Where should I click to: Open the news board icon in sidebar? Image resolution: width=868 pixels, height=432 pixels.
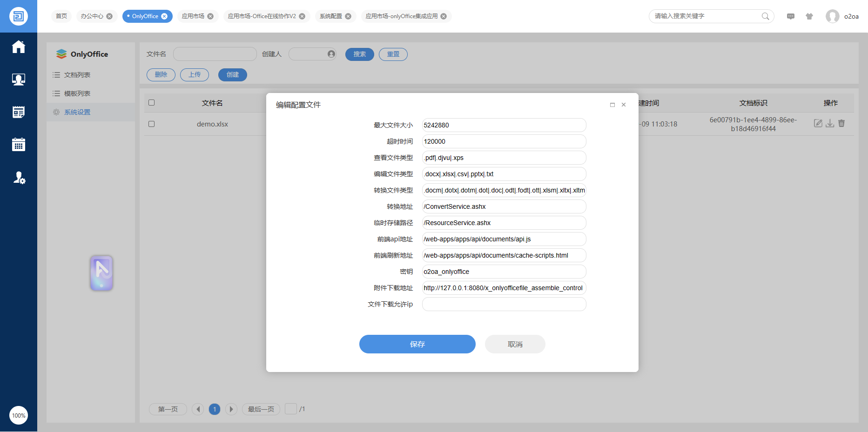click(x=19, y=112)
